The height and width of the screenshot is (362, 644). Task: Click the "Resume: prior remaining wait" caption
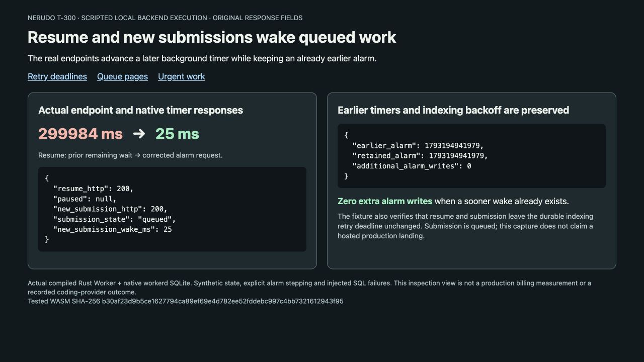point(130,155)
